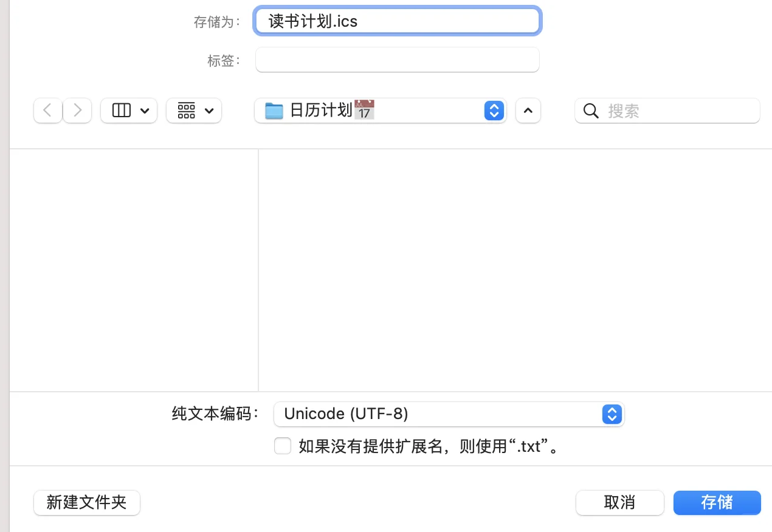This screenshot has height=532, width=772.
Task: Click the 存储为 filename field
Action: pyautogui.click(x=398, y=21)
